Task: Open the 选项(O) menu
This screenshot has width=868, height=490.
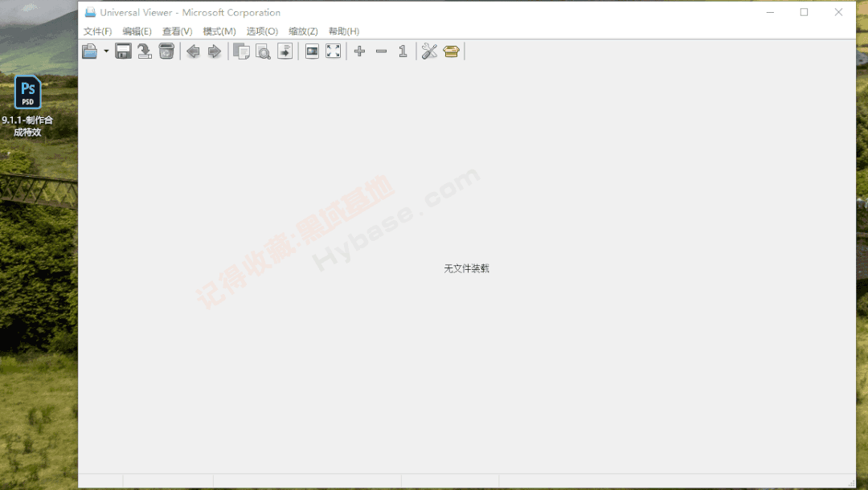Action: [x=262, y=31]
